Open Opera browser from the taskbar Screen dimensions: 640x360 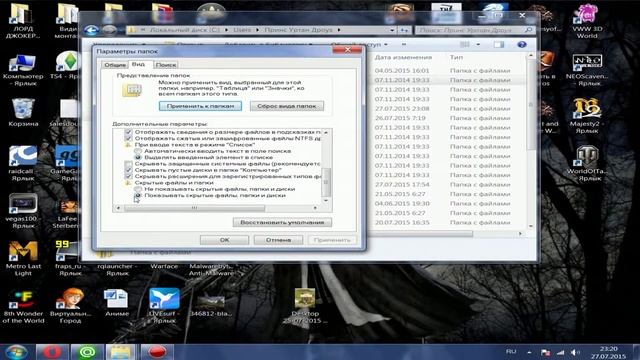click(x=51, y=352)
